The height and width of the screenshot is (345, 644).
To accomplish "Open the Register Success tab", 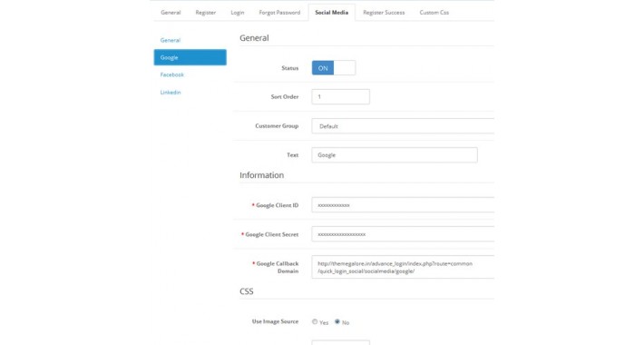I will pyautogui.click(x=384, y=13).
